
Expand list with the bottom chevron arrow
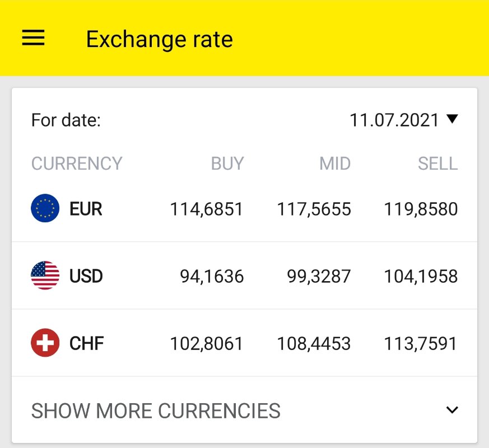point(452,410)
